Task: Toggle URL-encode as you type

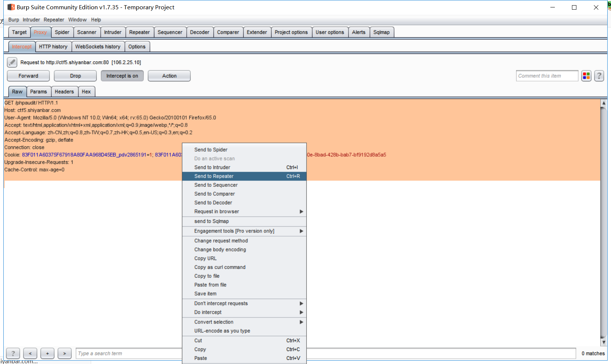Action: (x=244, y=331)
